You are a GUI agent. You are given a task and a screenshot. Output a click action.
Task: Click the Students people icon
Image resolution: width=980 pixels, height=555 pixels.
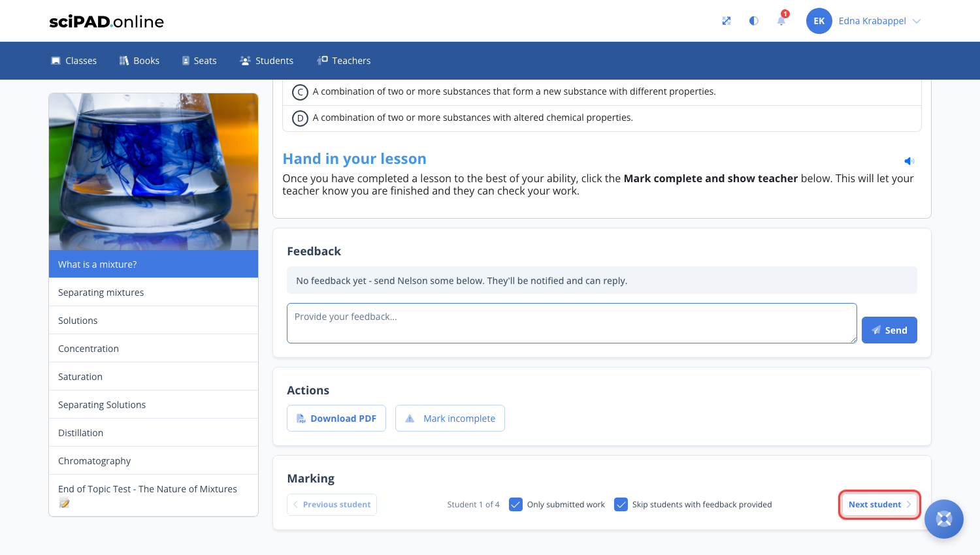tap(245, 61)
